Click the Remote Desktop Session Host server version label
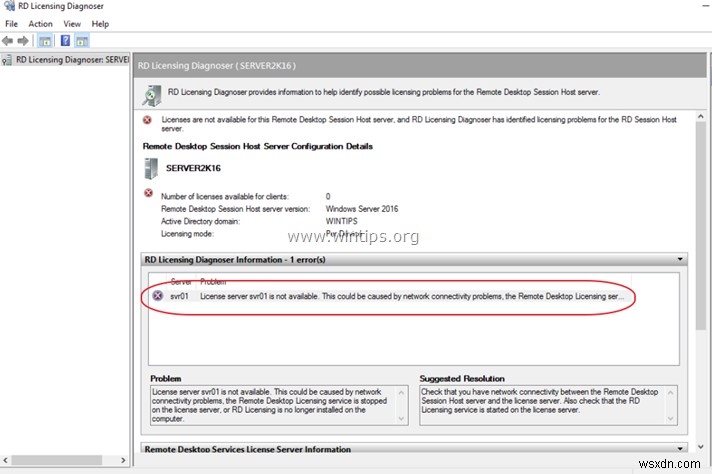The width and height of the screenshot is (712, 474). (235, 209)
